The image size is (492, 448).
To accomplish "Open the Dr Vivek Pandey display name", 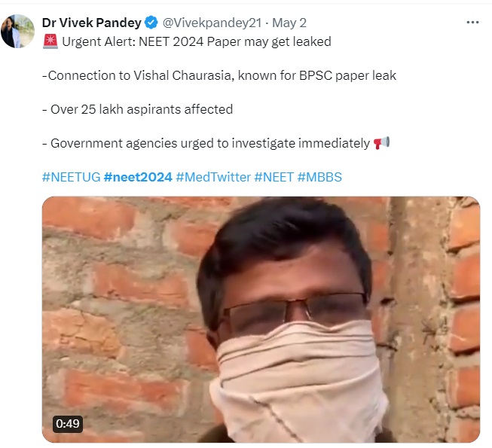I will [x=92, y=23].
